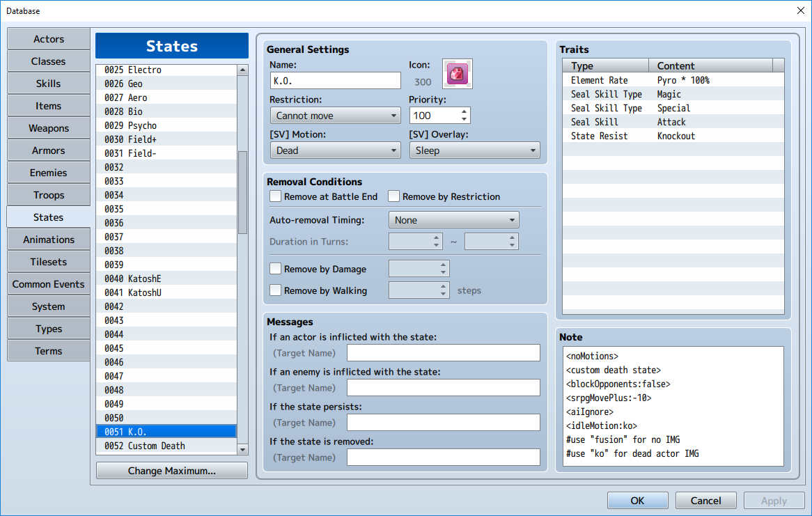Select state 0028 Bio

pos(166,112)
